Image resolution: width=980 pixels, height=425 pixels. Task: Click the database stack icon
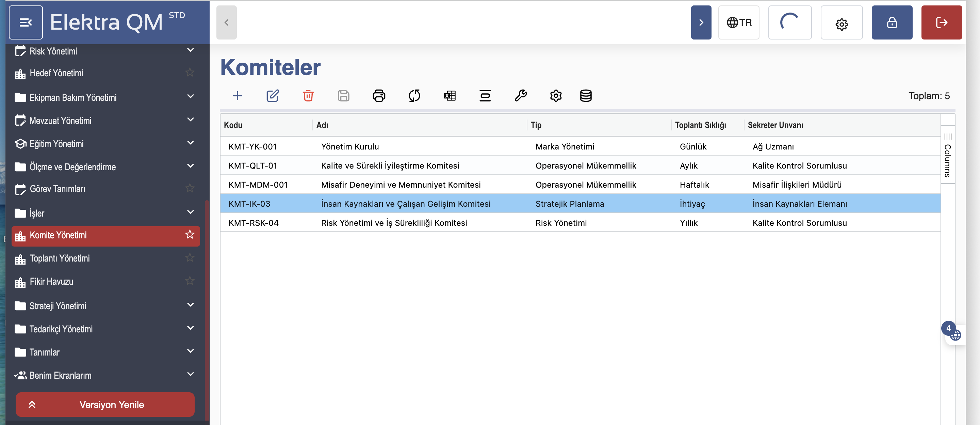tap(586, 96)
